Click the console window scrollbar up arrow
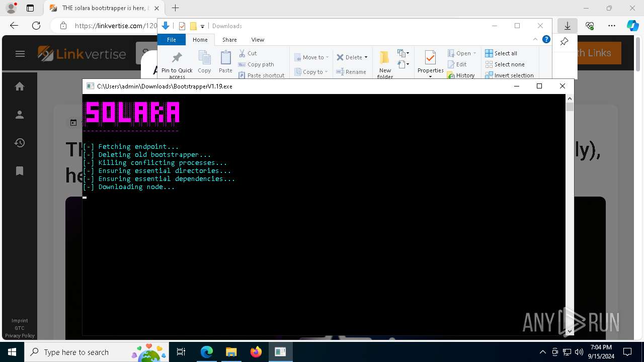 (570, 98)
